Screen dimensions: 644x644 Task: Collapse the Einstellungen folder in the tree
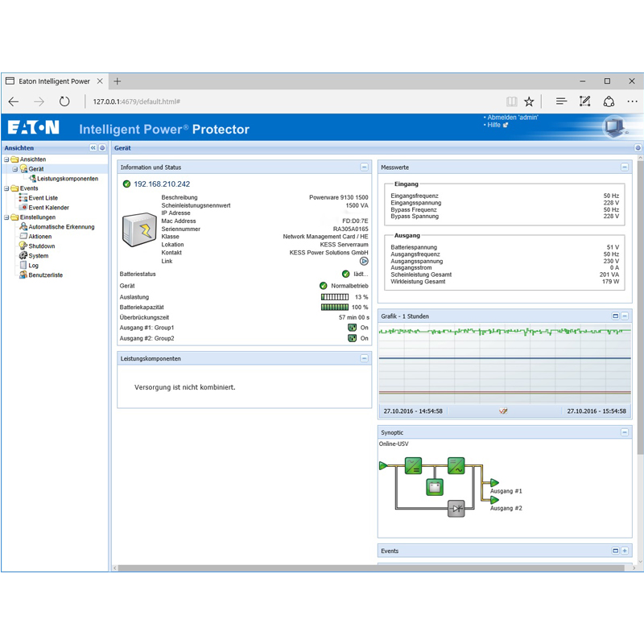[x=8, y=217]
